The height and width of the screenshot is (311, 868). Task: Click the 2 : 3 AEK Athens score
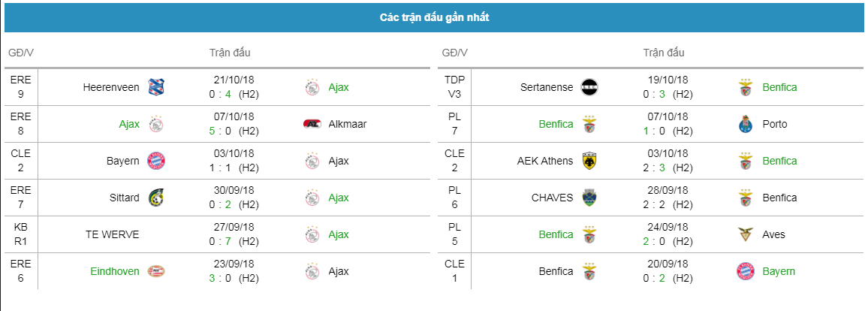click(654, 168)
